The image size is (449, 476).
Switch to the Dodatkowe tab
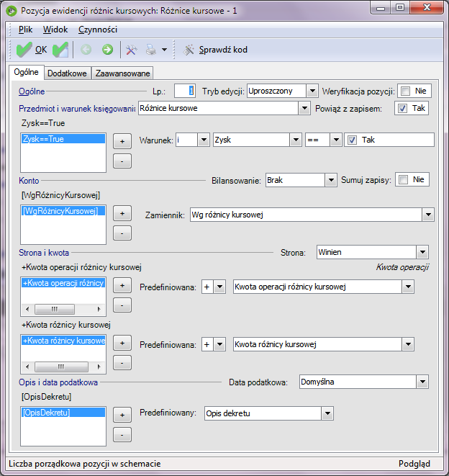(x=68, y=73)
